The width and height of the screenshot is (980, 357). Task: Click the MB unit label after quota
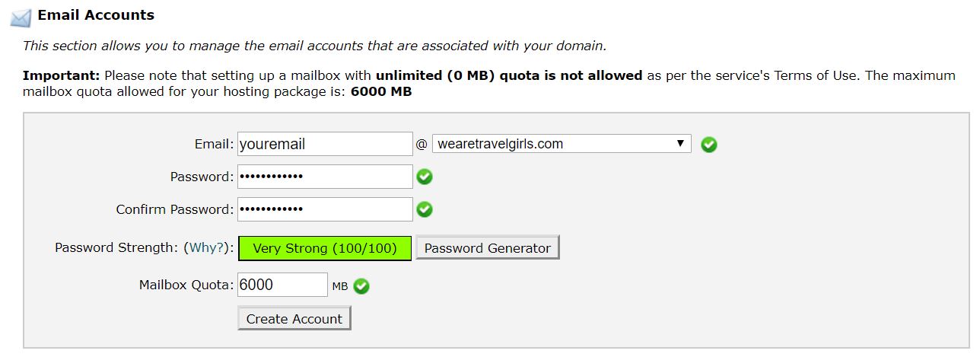point(340,287)
